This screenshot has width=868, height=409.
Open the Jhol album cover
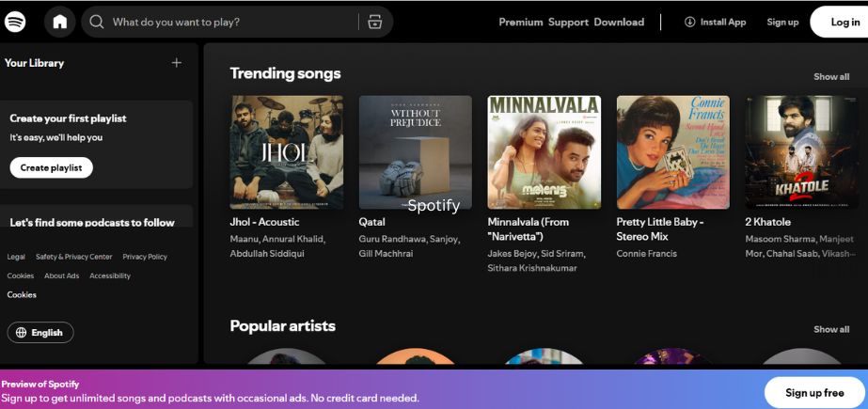287,152
